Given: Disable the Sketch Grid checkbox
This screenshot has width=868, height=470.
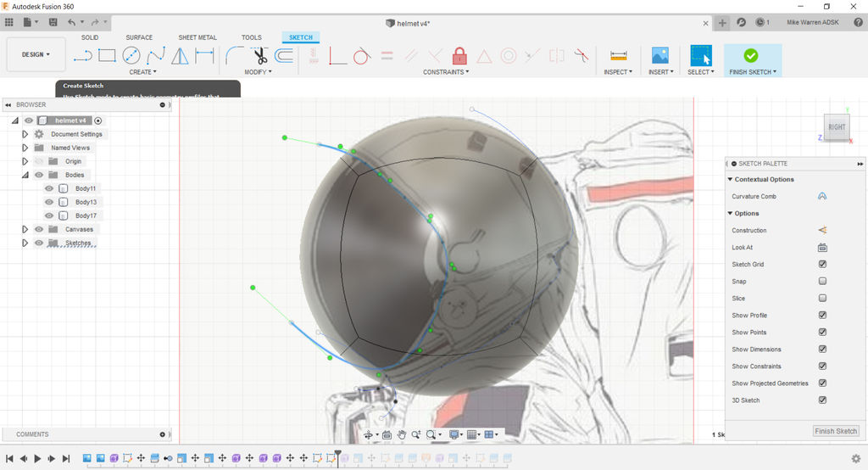Looking at the screenshot, I should point(822,264).
